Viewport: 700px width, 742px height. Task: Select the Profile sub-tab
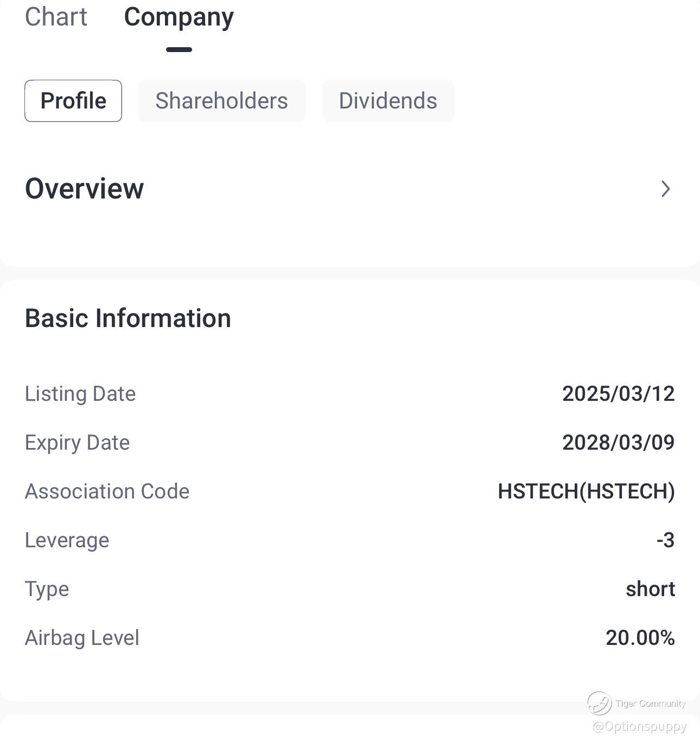73,101
